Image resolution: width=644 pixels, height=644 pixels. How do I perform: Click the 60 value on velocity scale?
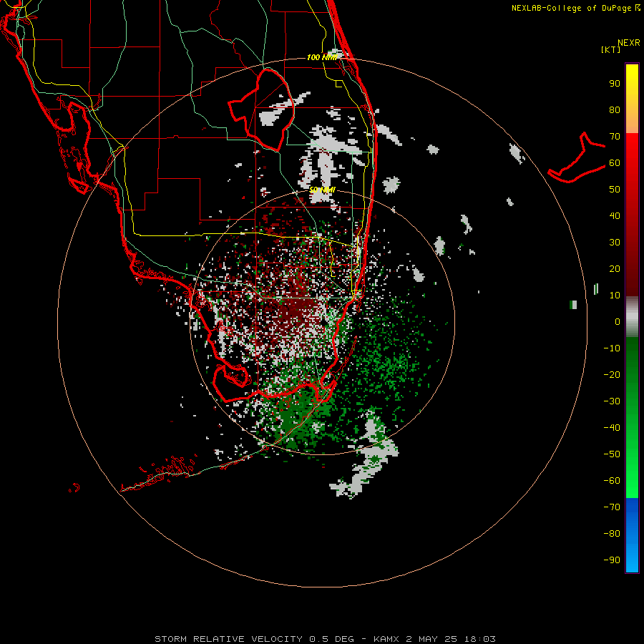(x=615, y=163)
